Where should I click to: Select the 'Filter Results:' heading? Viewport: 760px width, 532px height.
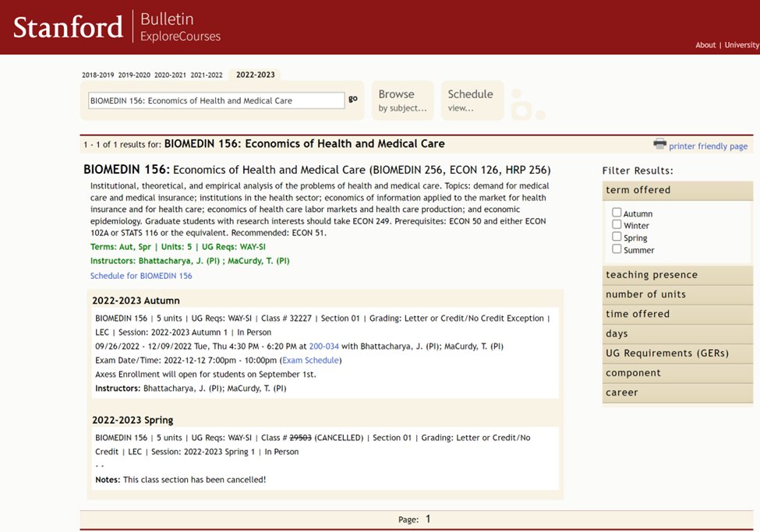pyautogui.click(x=638, y=171)
